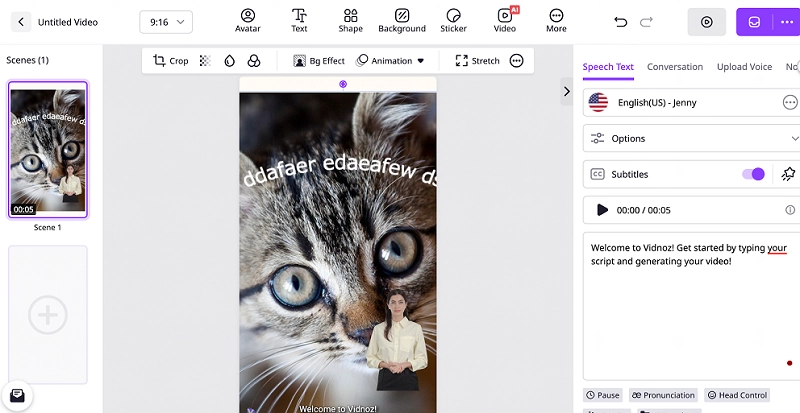Select the Crop tool

coord(171,61)
